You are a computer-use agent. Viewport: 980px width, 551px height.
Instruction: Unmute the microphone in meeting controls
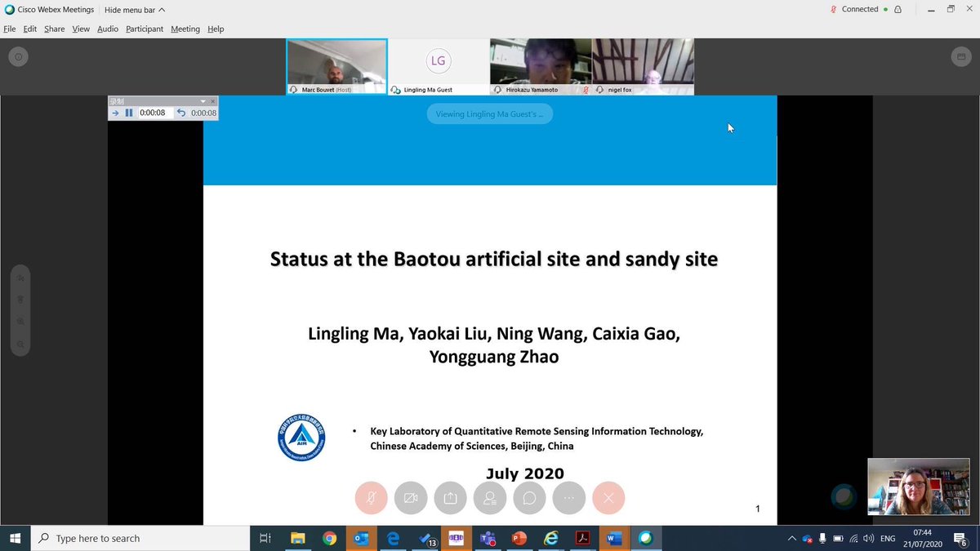tap(372, 498)
